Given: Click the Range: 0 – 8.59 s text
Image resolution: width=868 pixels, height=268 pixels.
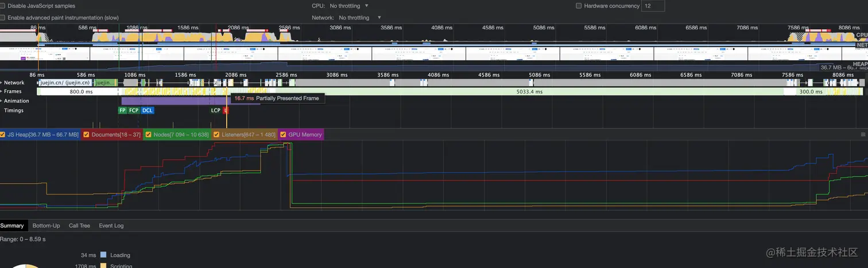Looking at the screenshot, I should coord(23,239).
